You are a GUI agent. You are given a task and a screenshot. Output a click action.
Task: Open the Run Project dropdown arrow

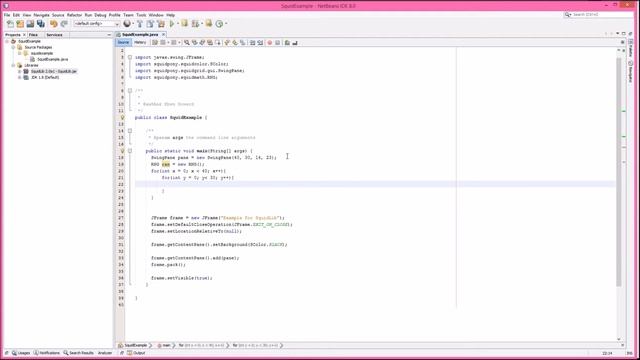pos(178,24)
